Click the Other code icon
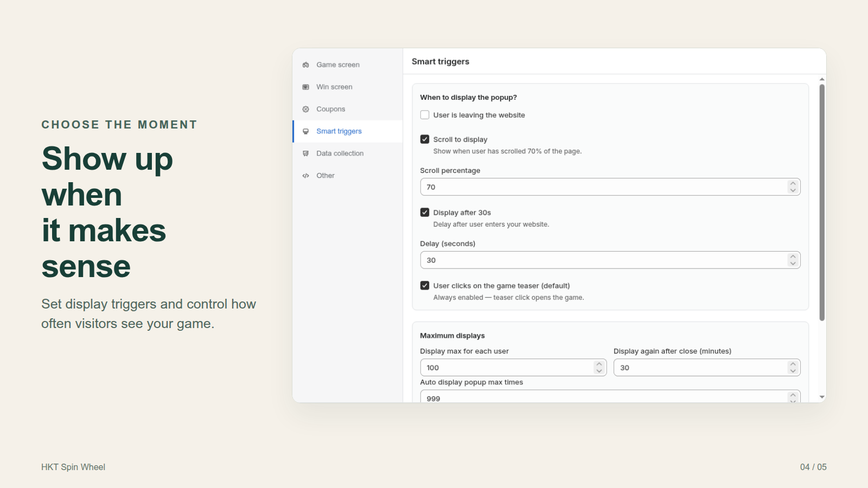The width and height of the screenshot is (868, 488). point(306,176)
